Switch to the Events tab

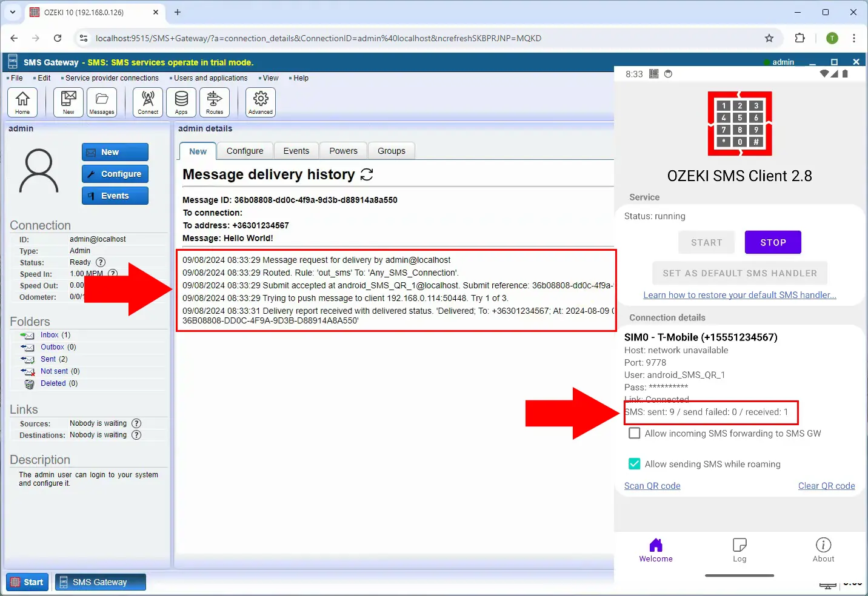tap(296, 151)
